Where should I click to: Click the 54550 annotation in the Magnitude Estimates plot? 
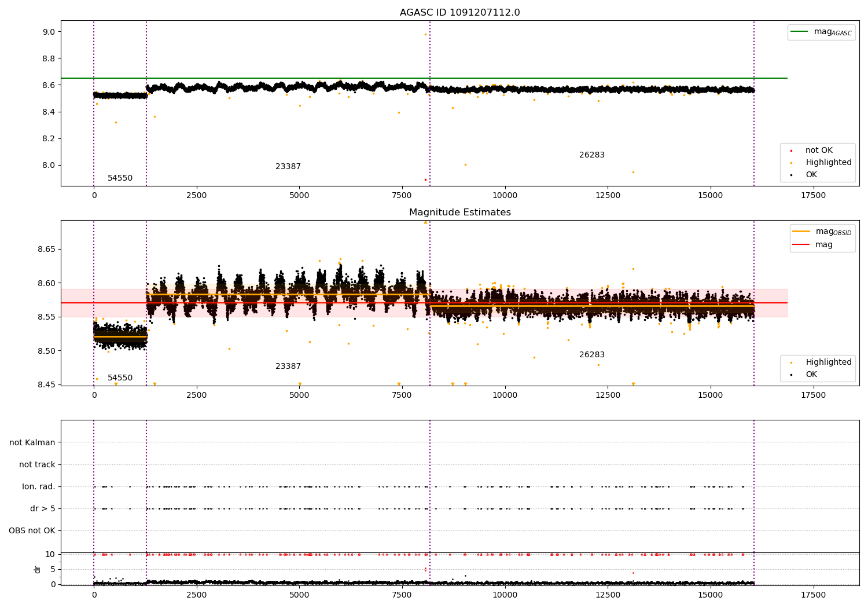point(120,378)
